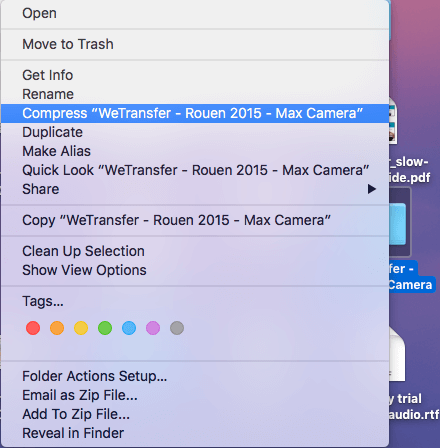This screenshot has width=440, height=448.
Task: Select the blue tag color dot
Action: (129, 328)
